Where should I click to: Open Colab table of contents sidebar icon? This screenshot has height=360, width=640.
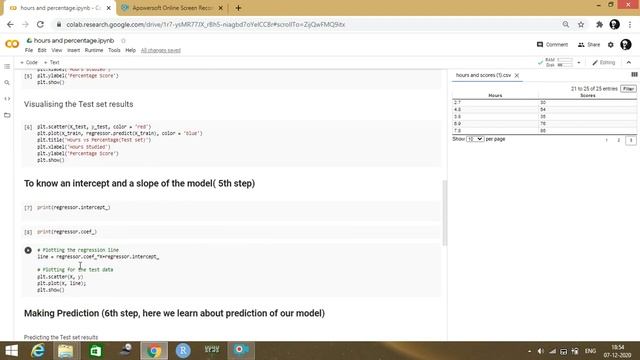click(7, 67)
